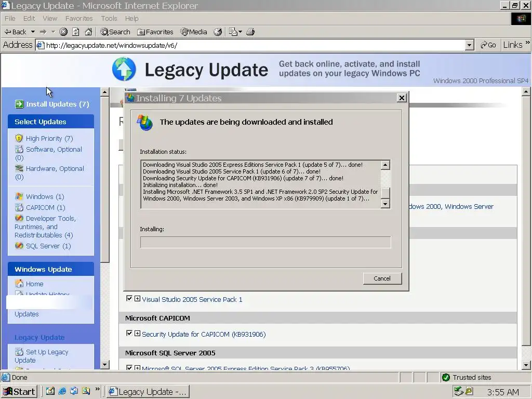This screenshot has width=532, height=399.
Task: Open the Address bar dropdown arrow
Action: (469, 45)
